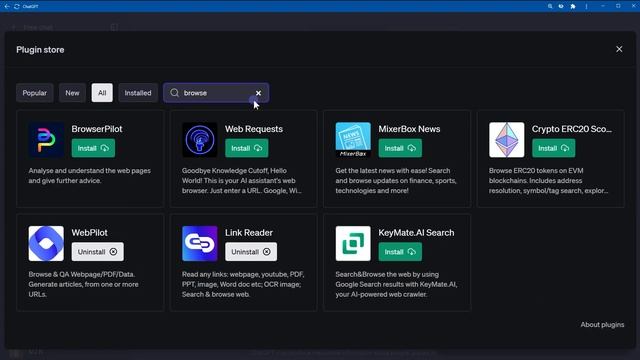Select the Link Reader chain icon
The height and width of the screenshot is (360, 640).
click(x=200, y=243)
